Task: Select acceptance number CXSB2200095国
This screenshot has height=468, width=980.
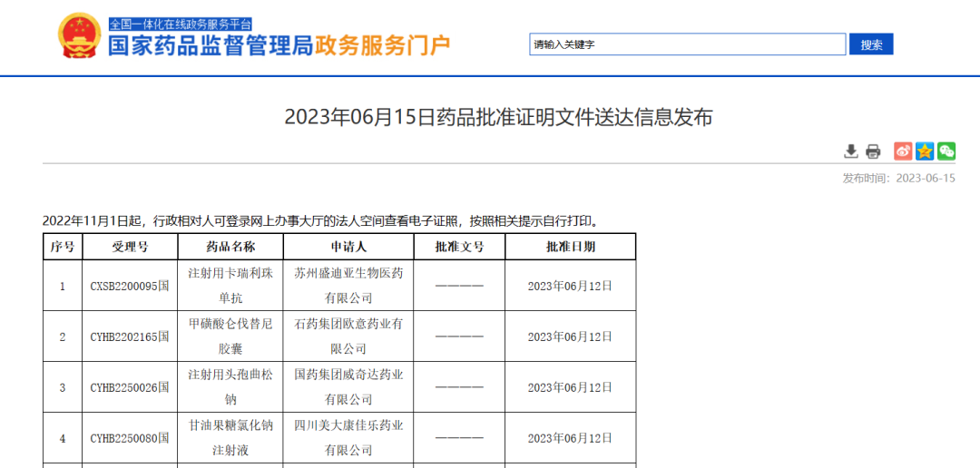Action: pos(130,286)
